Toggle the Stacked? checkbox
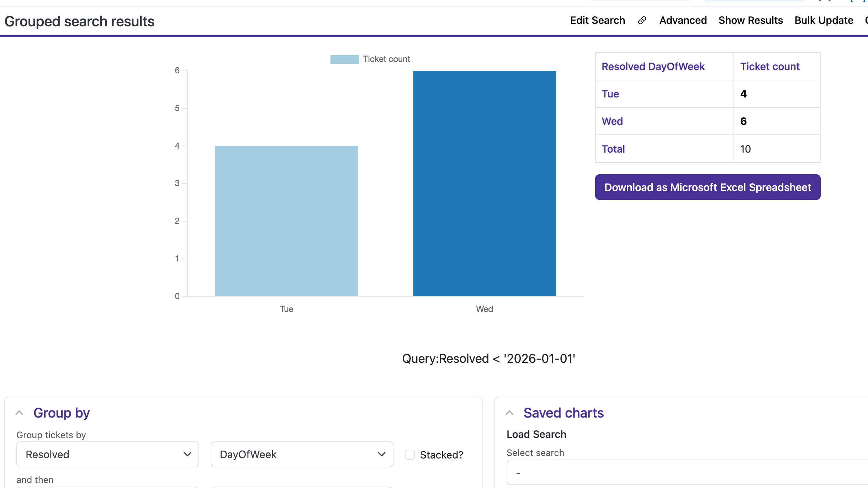Viewport: 868px width, 488px height. 410,455
